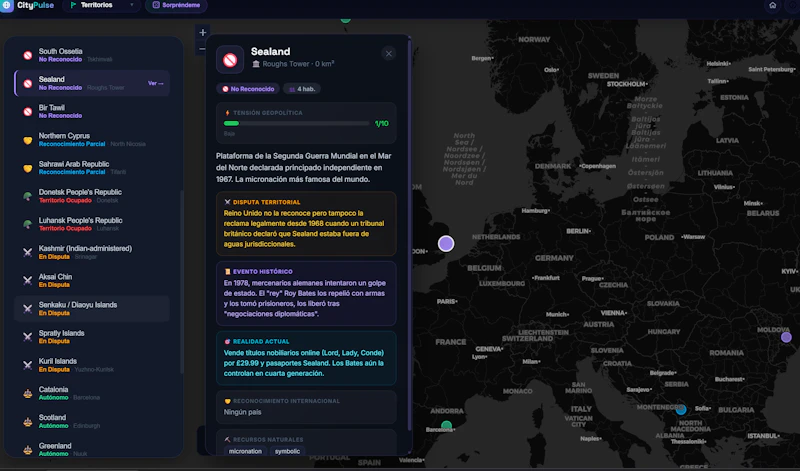Click the Kashmir crossed swords icon
The image size is (800, 471).
coord(28,252)
